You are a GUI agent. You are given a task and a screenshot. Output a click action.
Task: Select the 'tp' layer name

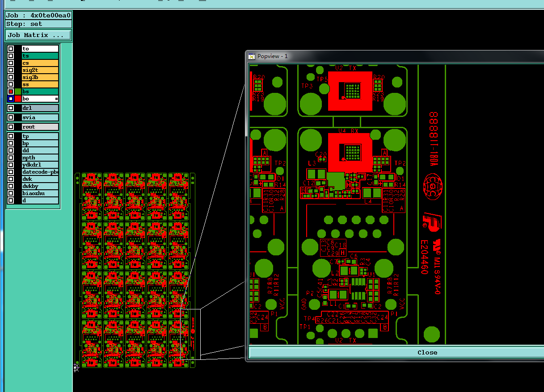click(x=40, y=136)
